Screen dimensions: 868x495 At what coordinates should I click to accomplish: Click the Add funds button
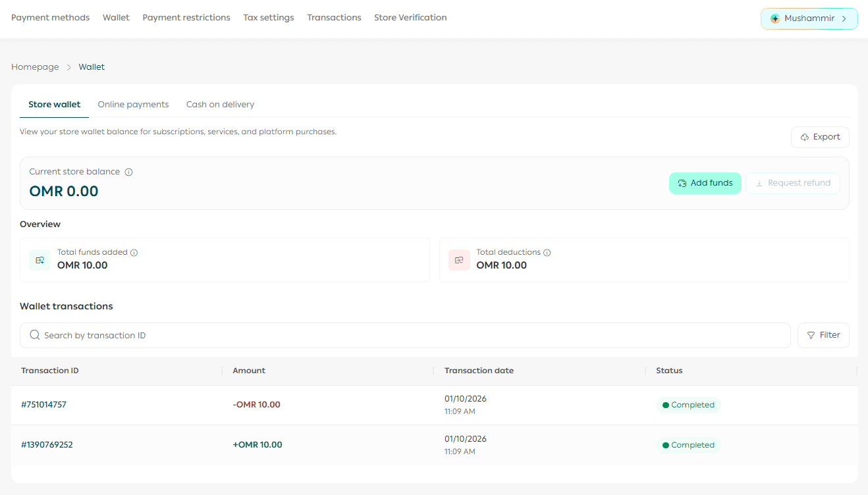(705, 183)
